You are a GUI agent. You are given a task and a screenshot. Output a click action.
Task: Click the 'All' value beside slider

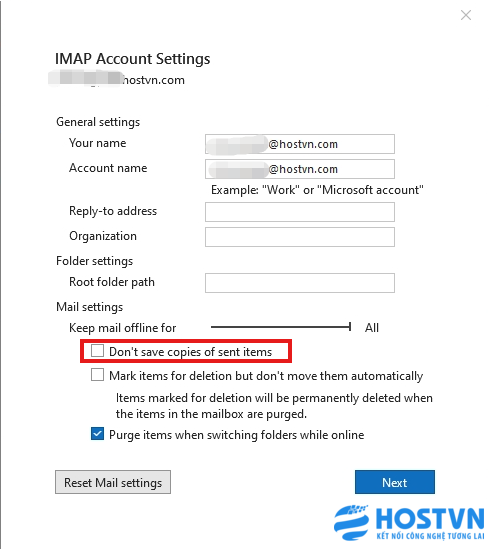click(x=372, y=328)
